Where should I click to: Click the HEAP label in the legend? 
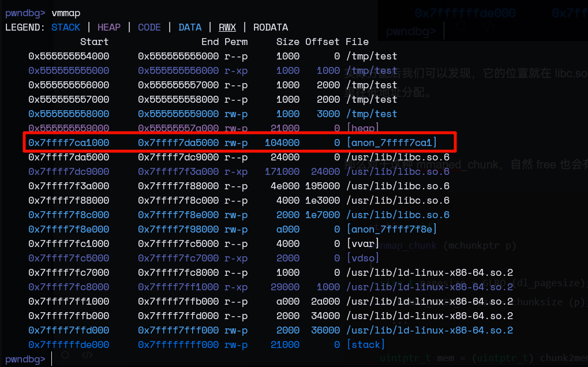click(109, 27)
